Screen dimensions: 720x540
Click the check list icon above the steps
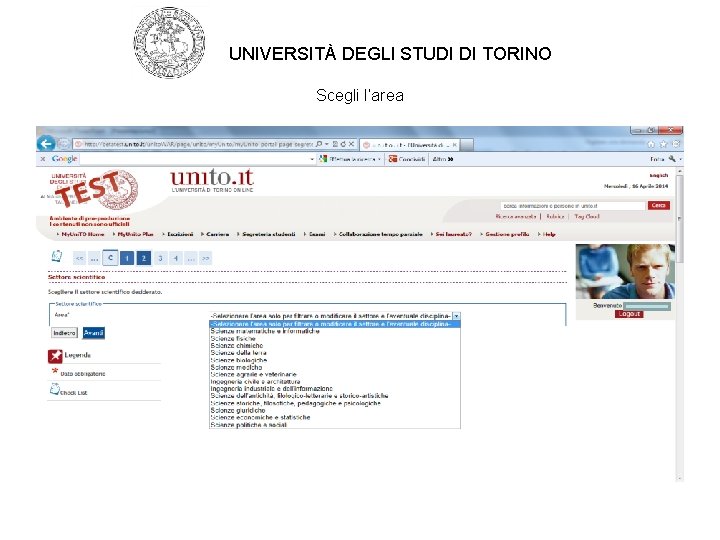[x=56, y=256]
